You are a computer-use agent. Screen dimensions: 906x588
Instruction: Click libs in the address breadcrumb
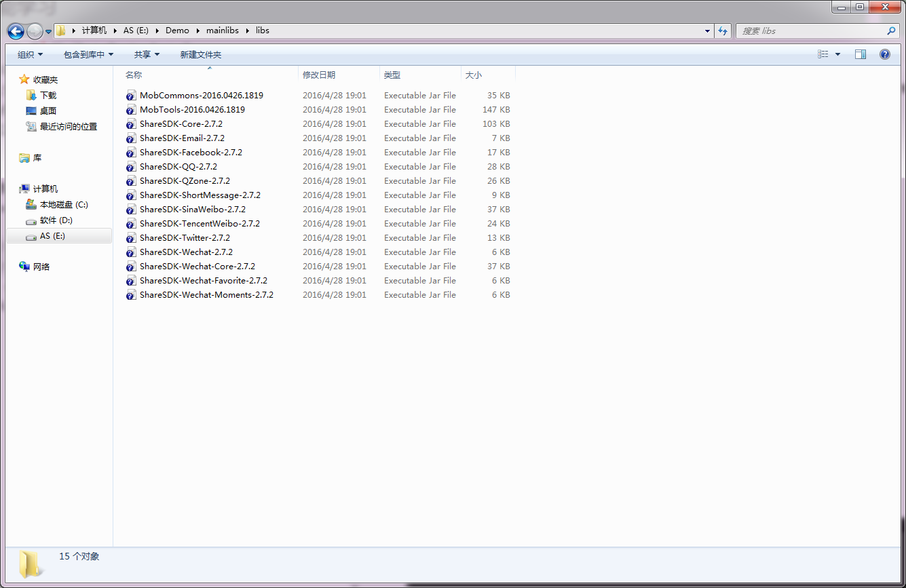[263, 31]
